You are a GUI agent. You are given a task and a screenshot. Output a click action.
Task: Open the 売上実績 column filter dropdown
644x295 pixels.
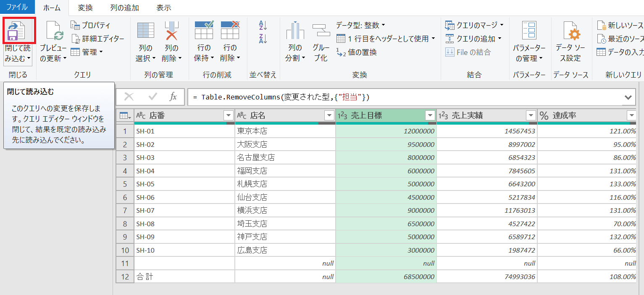531,115
